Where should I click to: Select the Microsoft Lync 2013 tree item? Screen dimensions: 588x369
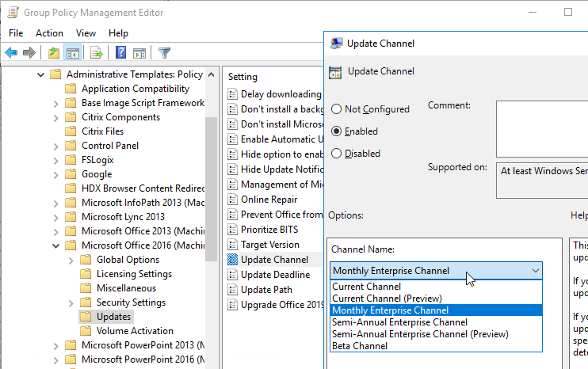(123, 217)
